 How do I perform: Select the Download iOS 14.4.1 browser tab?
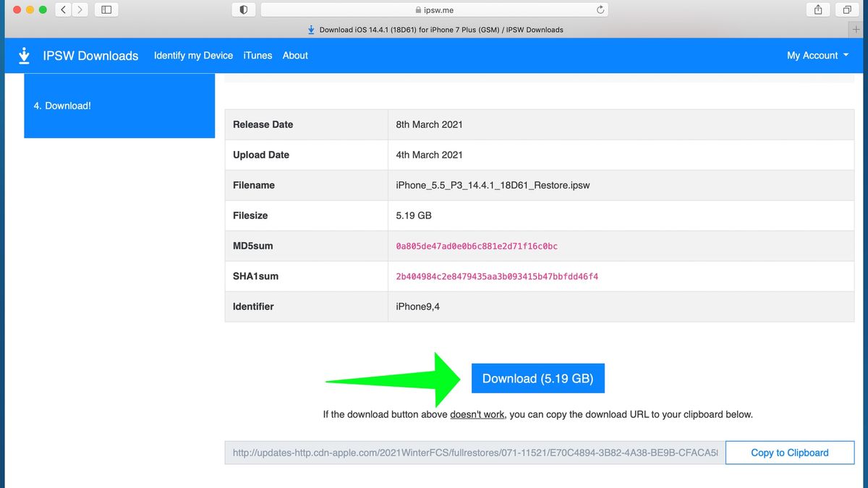[434, 30]
